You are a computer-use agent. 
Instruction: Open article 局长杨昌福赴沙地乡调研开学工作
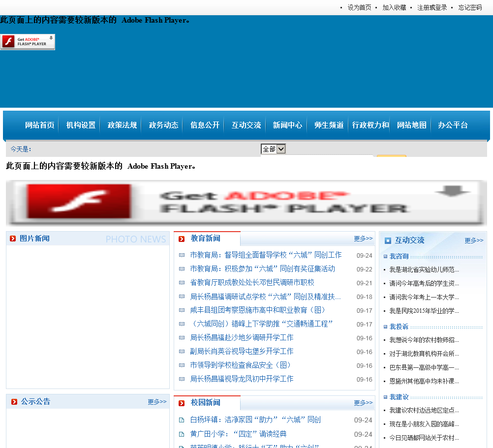click(x=242, y=338)
